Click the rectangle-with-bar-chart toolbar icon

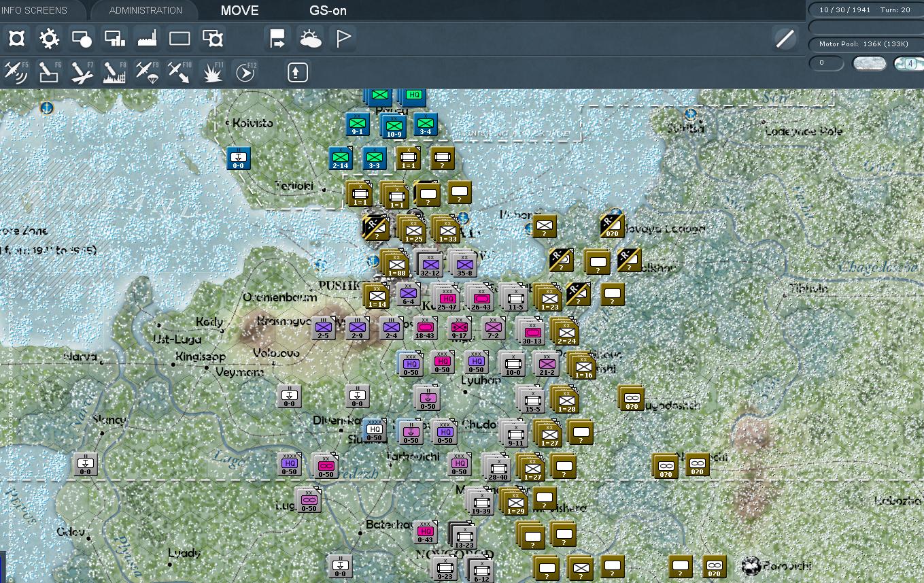114,39
